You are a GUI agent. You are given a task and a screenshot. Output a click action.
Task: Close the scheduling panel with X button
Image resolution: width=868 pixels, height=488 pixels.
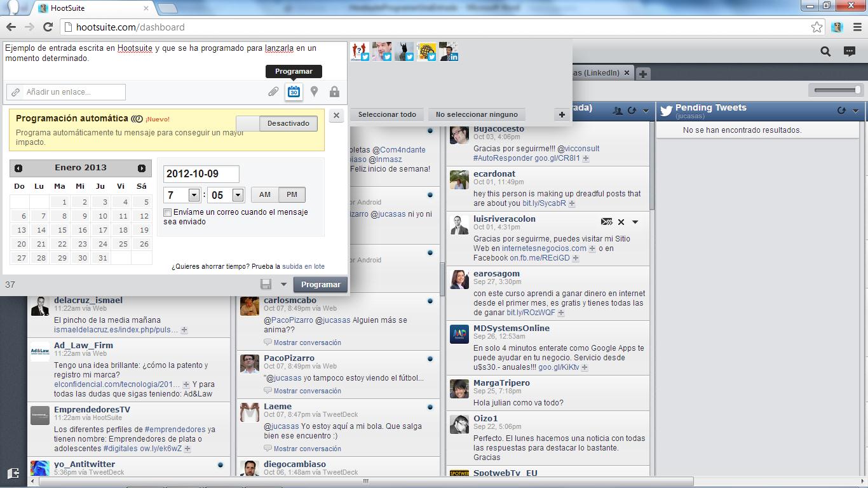point(337,115)
